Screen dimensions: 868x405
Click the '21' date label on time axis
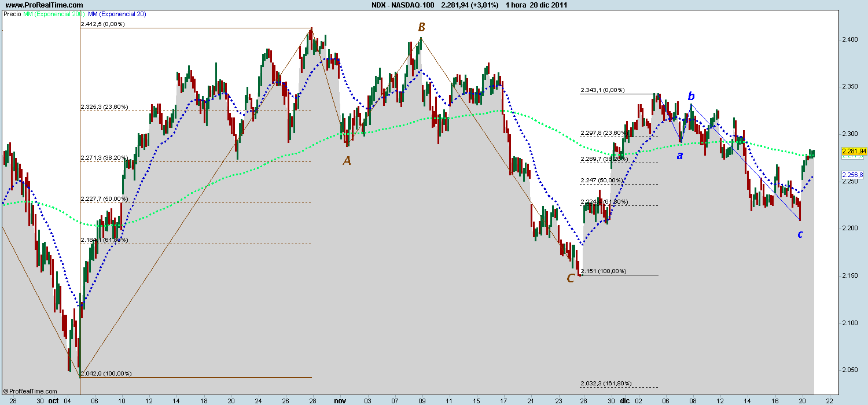point(531,400)
